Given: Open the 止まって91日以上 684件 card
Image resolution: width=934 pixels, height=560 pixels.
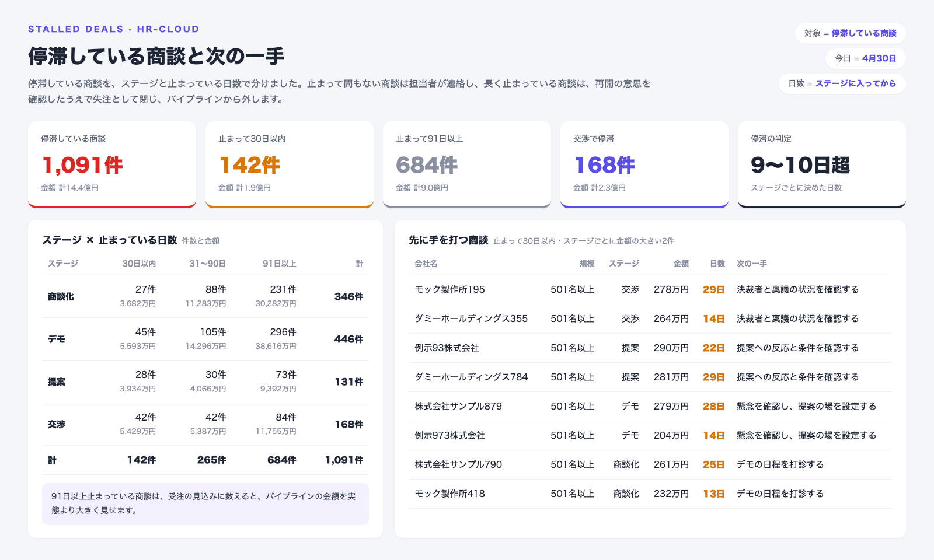Looking at the screenshot, I should tap(467, 164).
